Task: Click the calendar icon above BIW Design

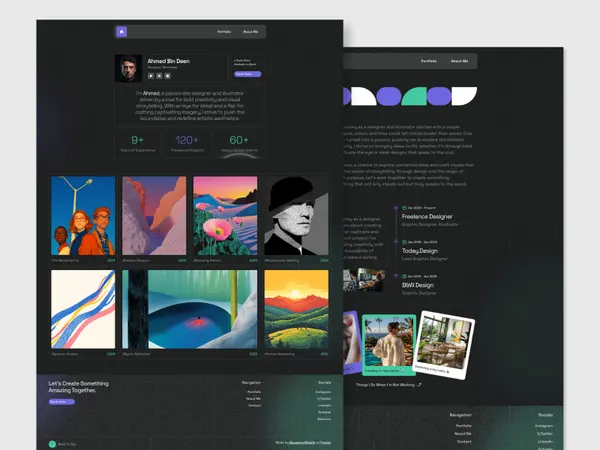Action: [404, 276]
